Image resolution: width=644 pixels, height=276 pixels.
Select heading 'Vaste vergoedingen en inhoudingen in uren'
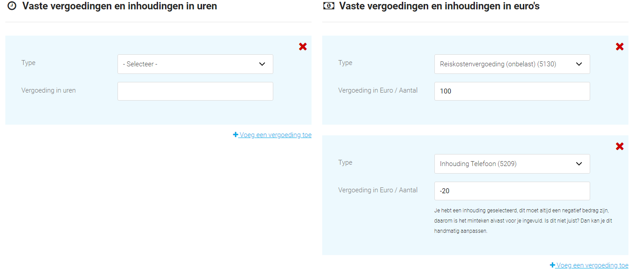[120, 6]
